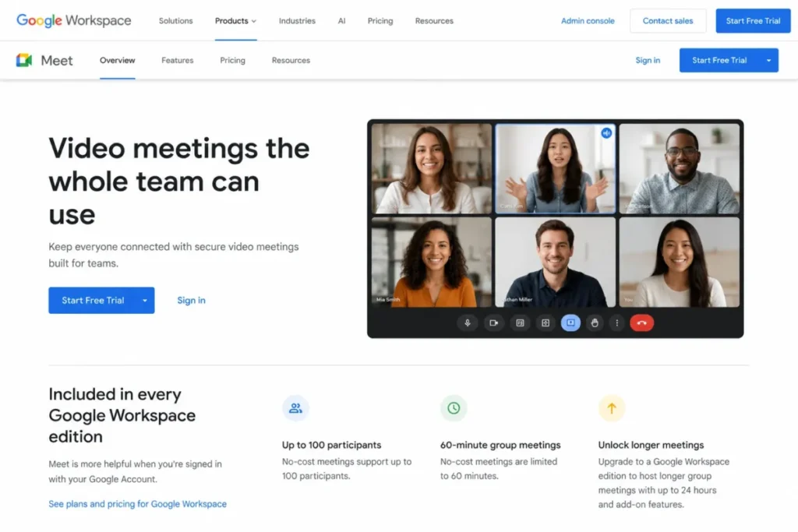Click the captions icon in meeting toolbar
The image size is (798, 532).
520,323
